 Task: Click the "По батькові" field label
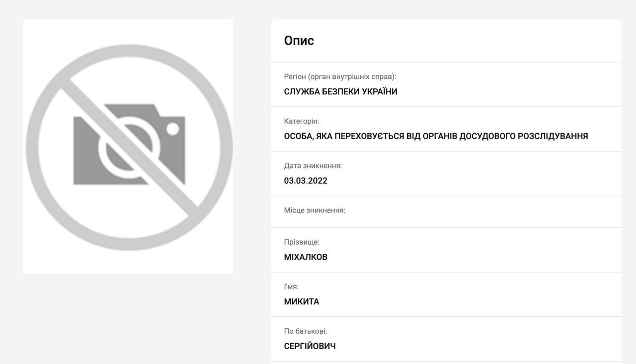(x=305, y=331)
